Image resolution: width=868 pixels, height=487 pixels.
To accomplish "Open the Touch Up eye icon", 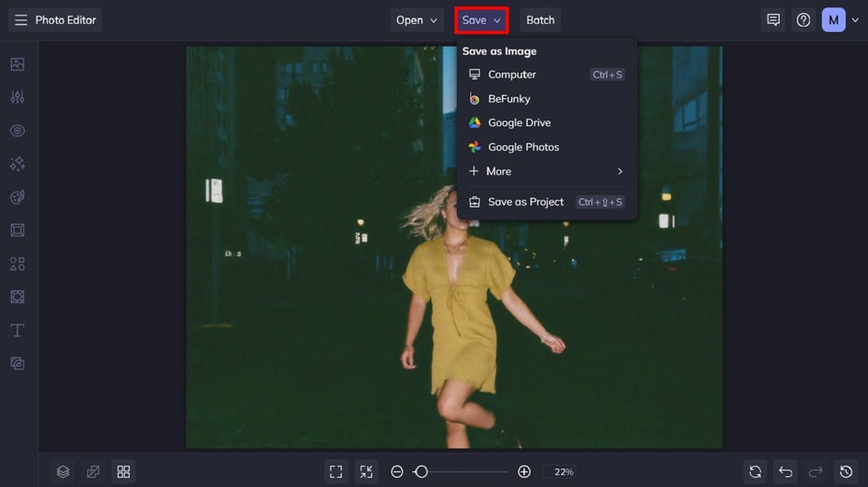I will [17, 130].
